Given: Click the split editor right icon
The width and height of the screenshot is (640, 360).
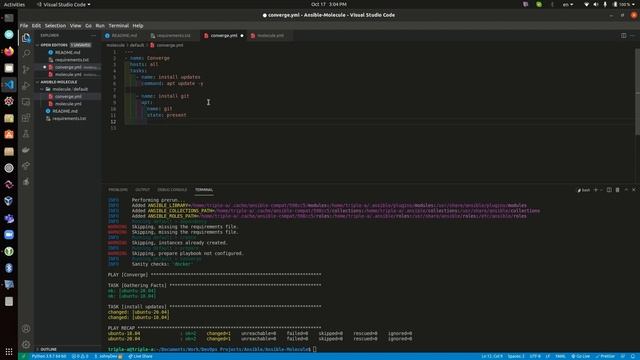Looking at the screenshot, I should coord(623,36).
